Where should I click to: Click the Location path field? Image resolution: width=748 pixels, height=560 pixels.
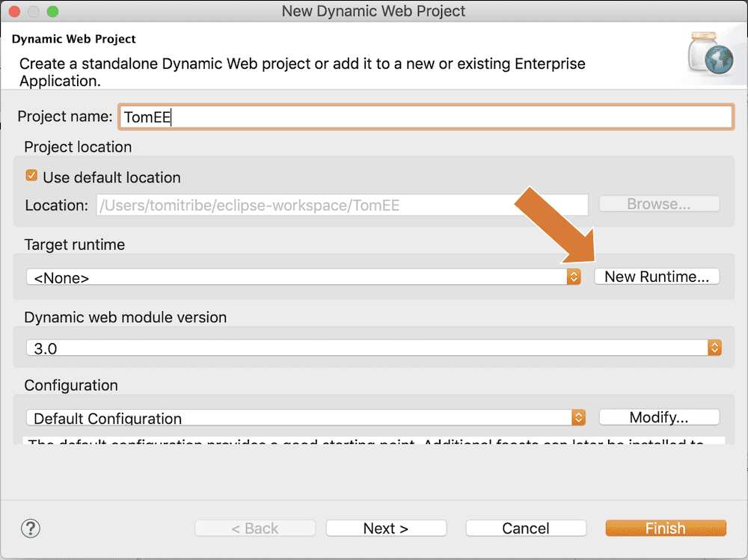tap(342, 205)
